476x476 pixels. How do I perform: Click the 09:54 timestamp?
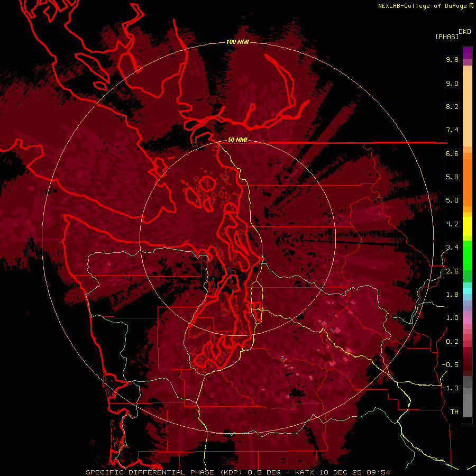[x=377, y=472]
